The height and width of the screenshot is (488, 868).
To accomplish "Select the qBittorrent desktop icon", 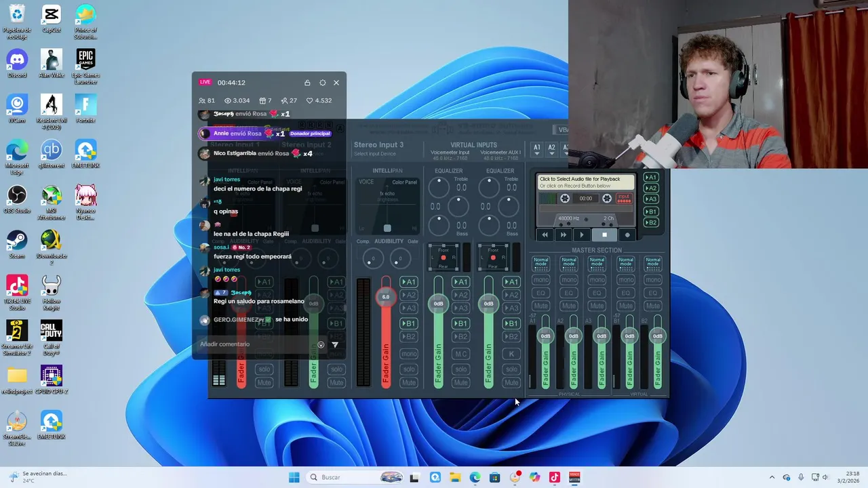I will coord(51,155).
